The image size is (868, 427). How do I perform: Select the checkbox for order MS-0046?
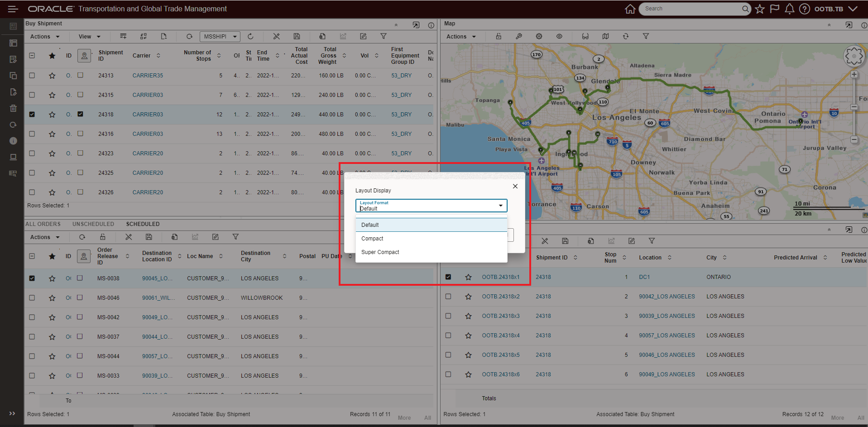tap(32, 298)
